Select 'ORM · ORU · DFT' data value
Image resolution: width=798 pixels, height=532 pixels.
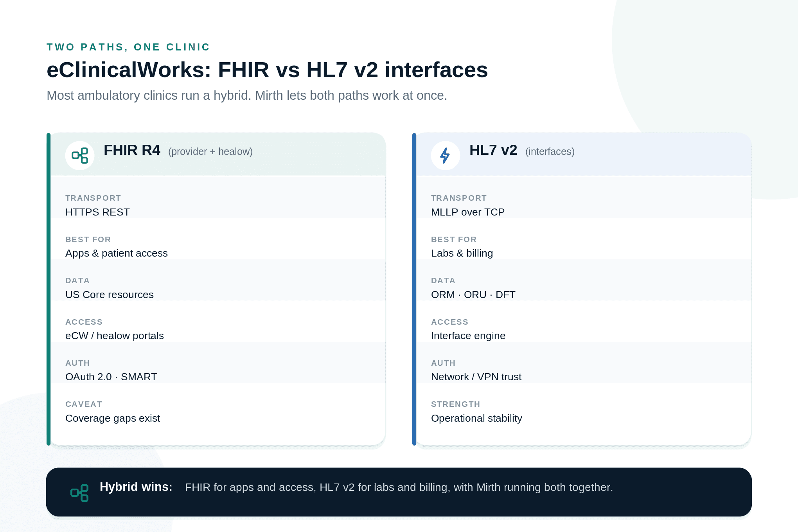473,295
